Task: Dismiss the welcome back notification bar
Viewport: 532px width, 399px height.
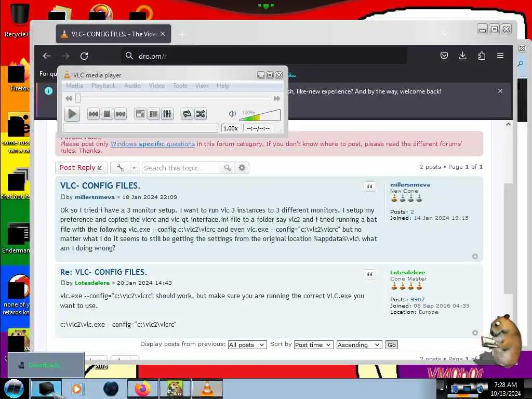Action: coord(500,91)
